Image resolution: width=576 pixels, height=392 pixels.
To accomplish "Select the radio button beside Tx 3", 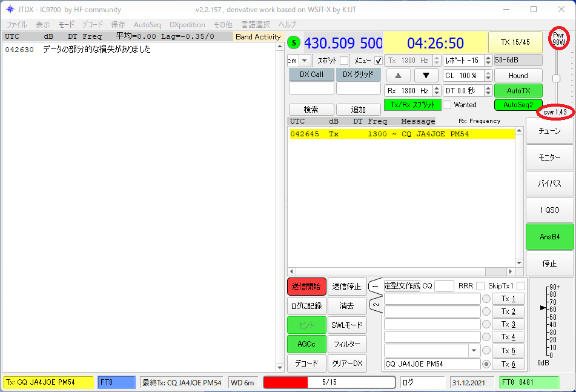I will pos(486,324).
